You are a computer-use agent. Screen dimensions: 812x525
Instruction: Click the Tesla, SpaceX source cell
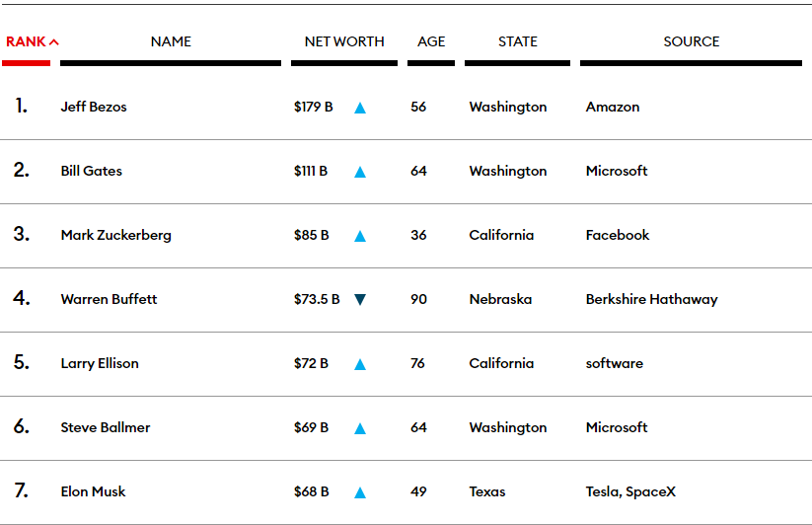[x=630, y=491]
